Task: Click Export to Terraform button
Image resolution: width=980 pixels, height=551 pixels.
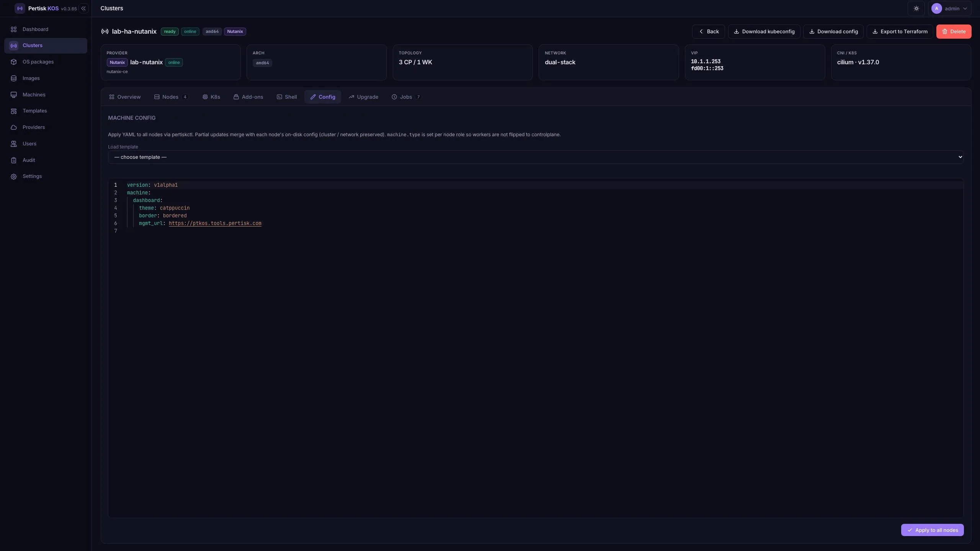Action: (x=900, y=32)
